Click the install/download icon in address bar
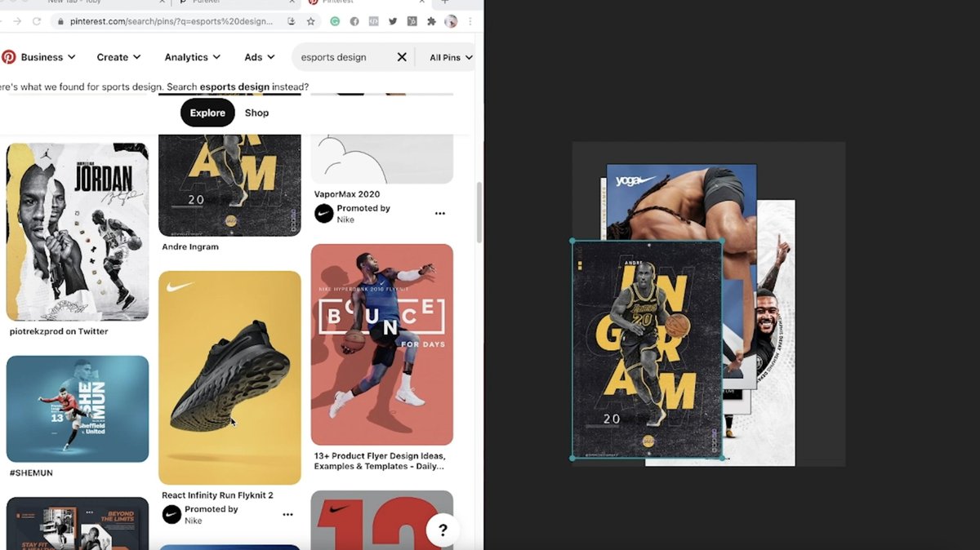980x550 pixels. (x=292, y=21)
